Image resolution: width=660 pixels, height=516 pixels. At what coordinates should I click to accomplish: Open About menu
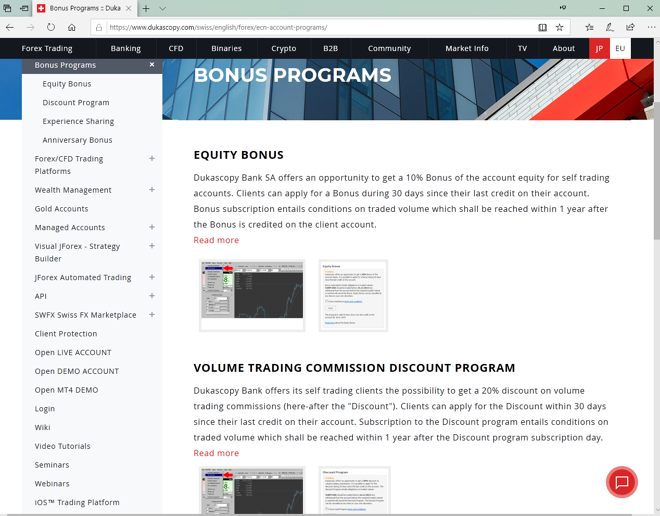pos(564,48)
